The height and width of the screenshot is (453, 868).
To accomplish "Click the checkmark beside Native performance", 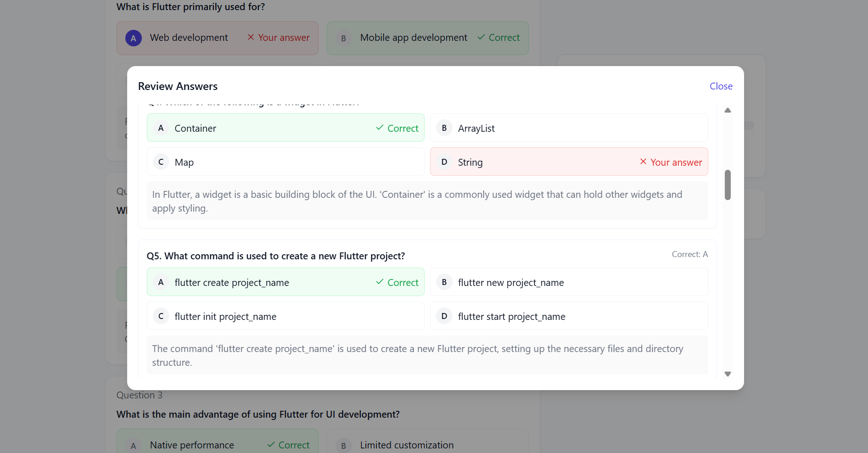I will pyautogui.click(x=271, y=445).
